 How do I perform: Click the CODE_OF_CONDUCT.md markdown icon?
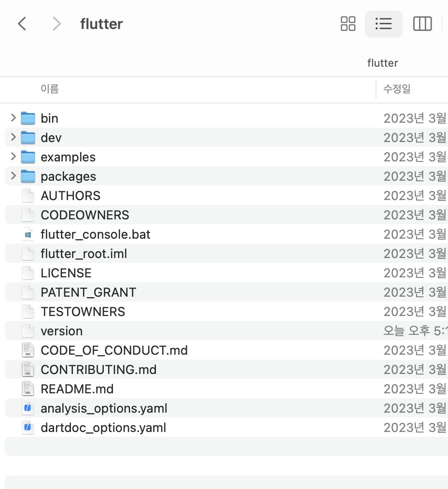pyautogui.click(x=28, y=350)
